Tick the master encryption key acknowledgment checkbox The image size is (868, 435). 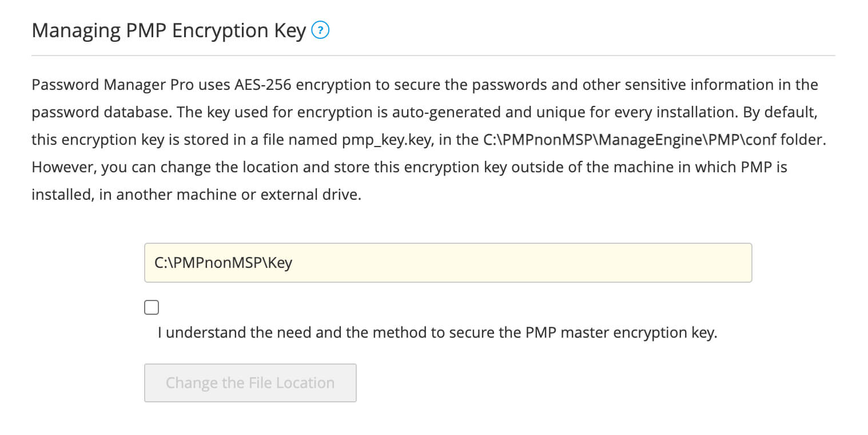152,308
